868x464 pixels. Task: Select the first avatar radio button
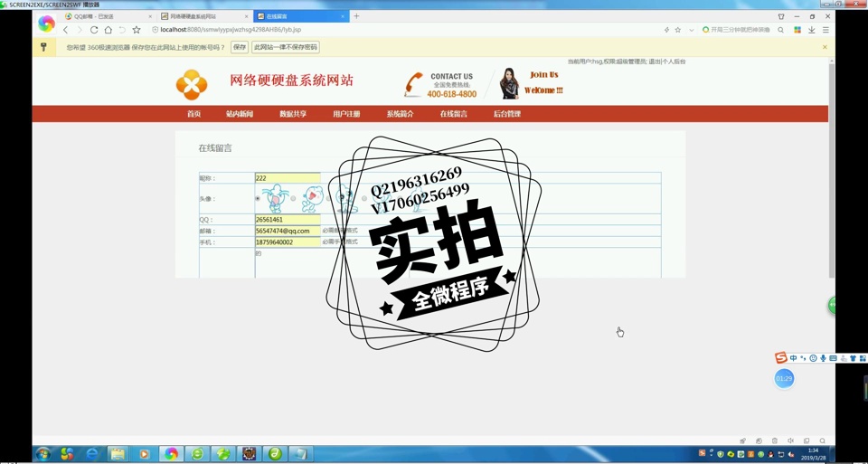click(258, 198)
